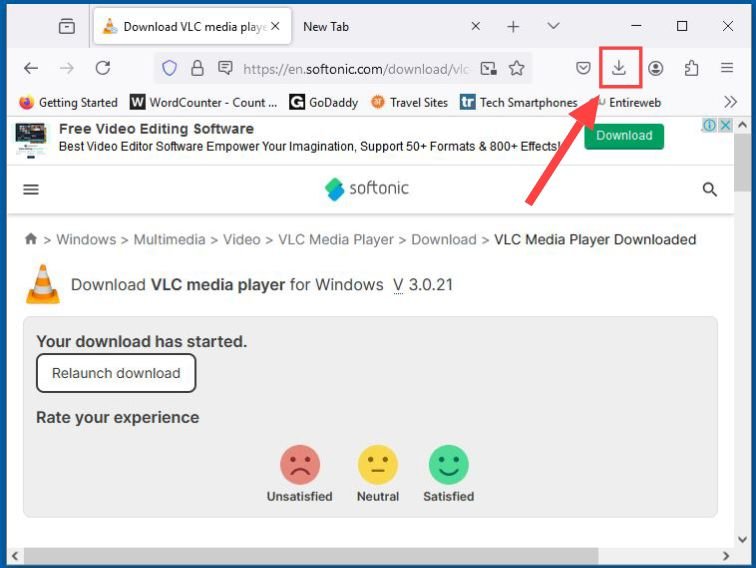
Task: Open Getting Started bookmark
Action: [68, 102]
